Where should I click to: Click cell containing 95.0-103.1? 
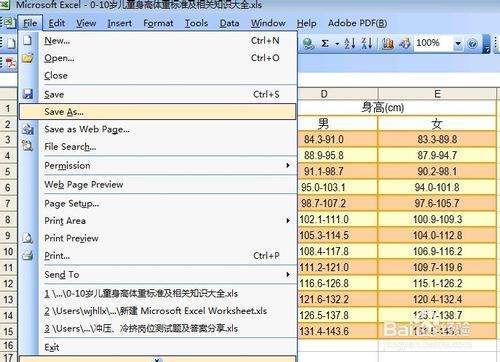338,187
